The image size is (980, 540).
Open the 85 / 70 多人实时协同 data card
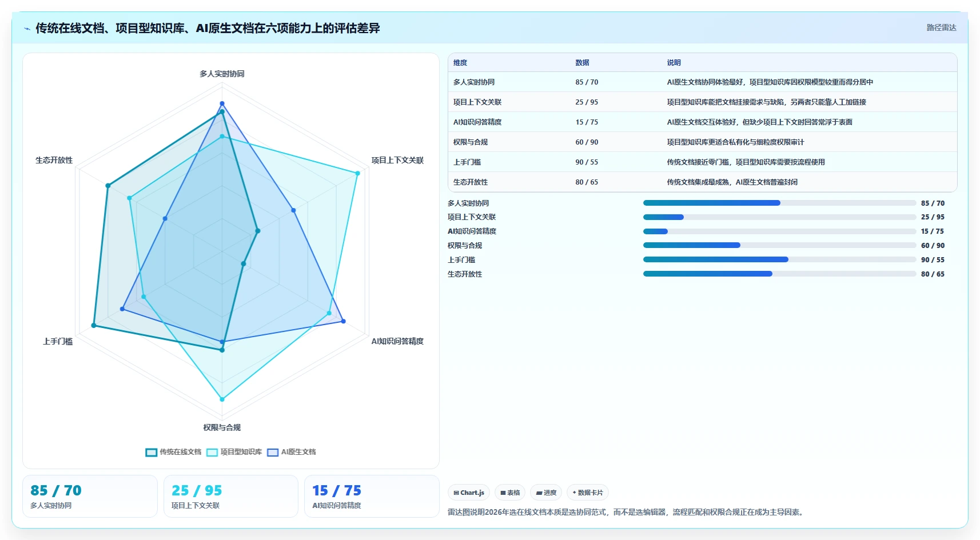(x=90, y=496)
